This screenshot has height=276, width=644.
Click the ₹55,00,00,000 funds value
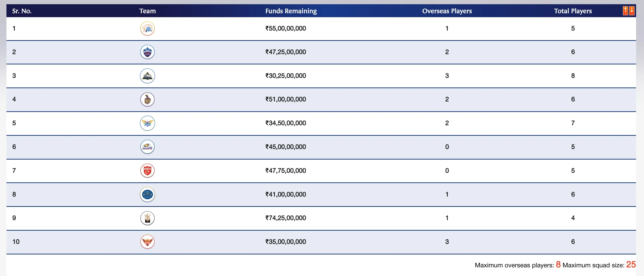pyautogui.click(x=286, y=28)
